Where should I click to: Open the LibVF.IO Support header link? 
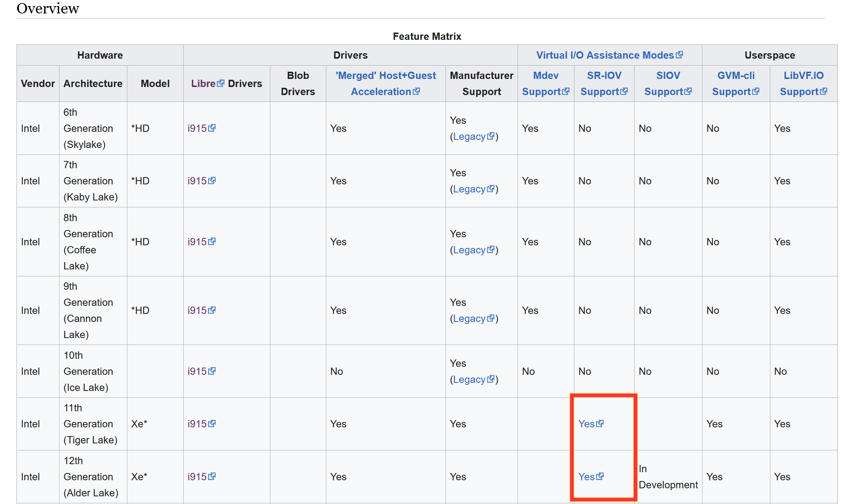click(803, 84)
